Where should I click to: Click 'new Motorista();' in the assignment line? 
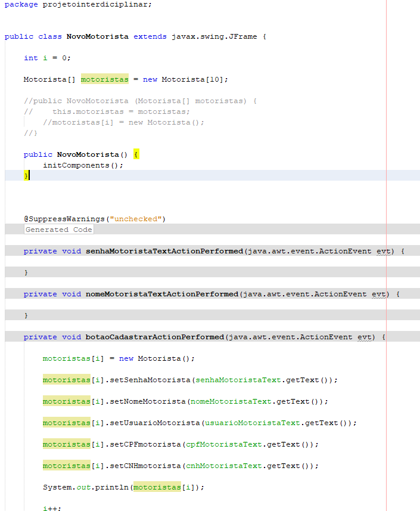[x=157, y=358]
